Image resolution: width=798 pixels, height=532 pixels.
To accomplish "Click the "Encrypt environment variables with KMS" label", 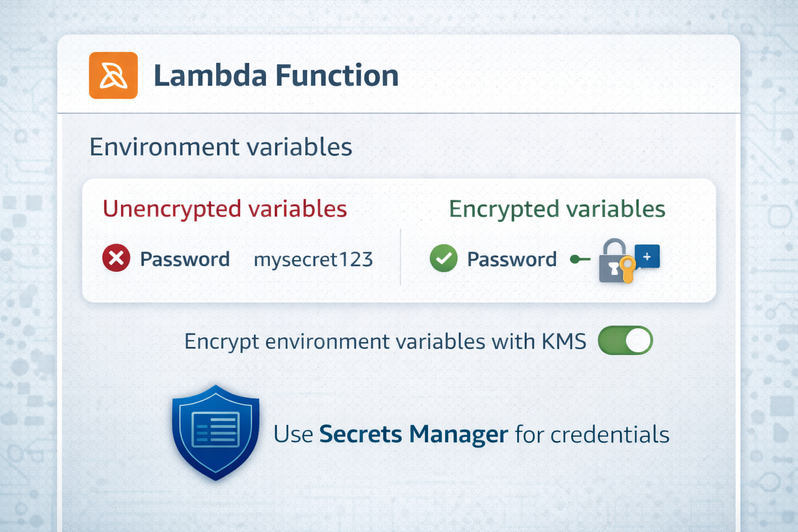I will pyautogui.click(x=385, y=342).
